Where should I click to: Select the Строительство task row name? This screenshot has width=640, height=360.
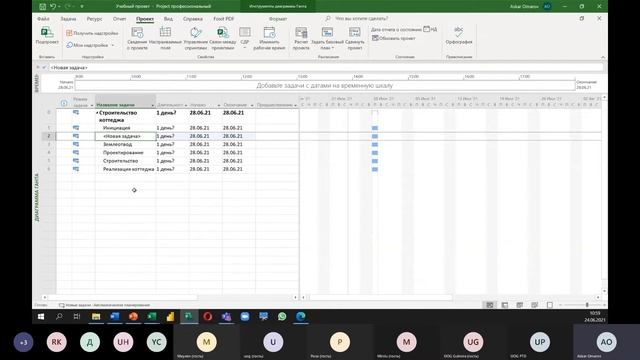tap(125, 161)
